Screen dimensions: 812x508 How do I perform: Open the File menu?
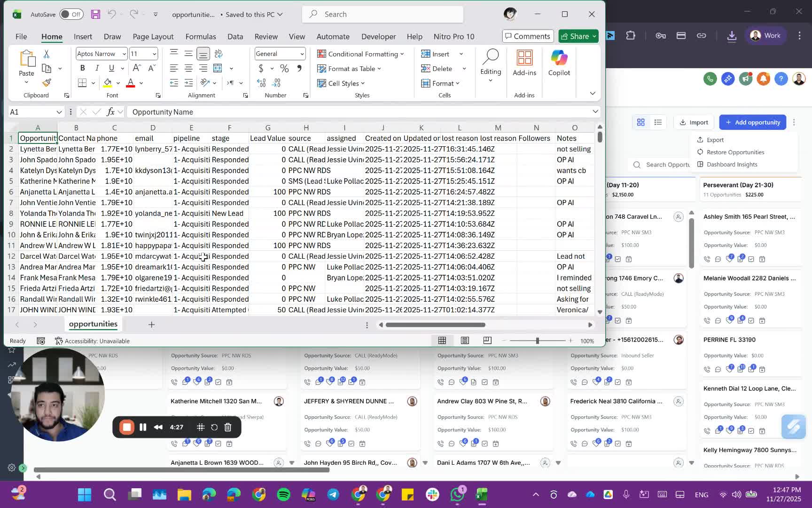(x=21, y=36)
